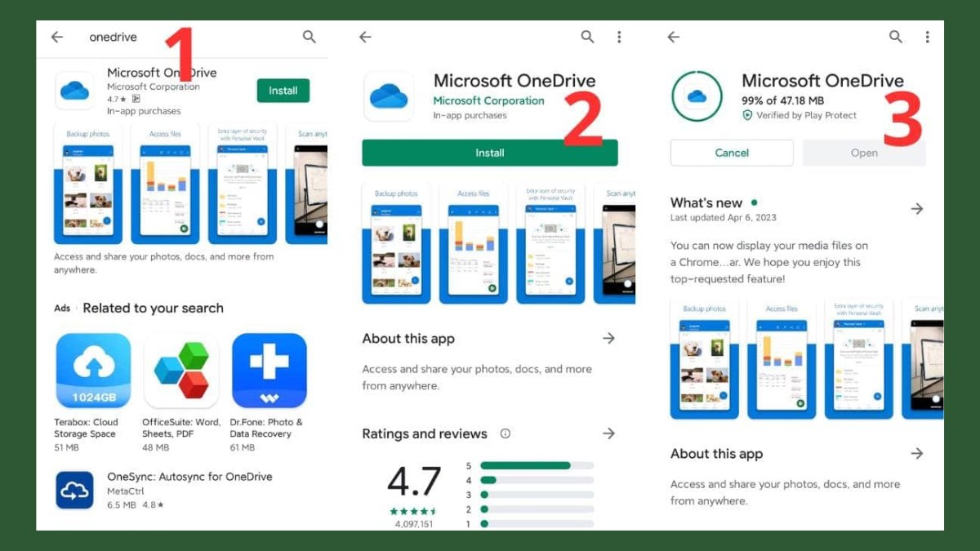Click the small Install button in search results
This screenshot has height=551, width=980.
point(283,91)
